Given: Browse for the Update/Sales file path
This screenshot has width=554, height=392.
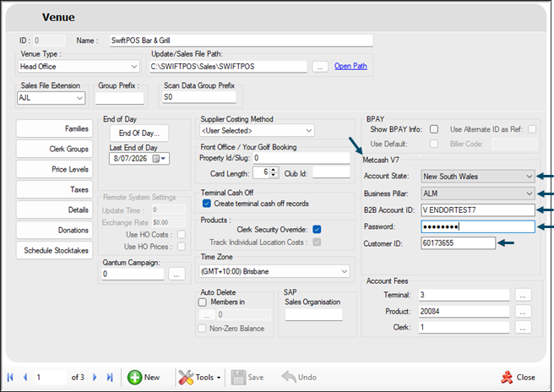Looking at the screenshot, I should [320, 67].
